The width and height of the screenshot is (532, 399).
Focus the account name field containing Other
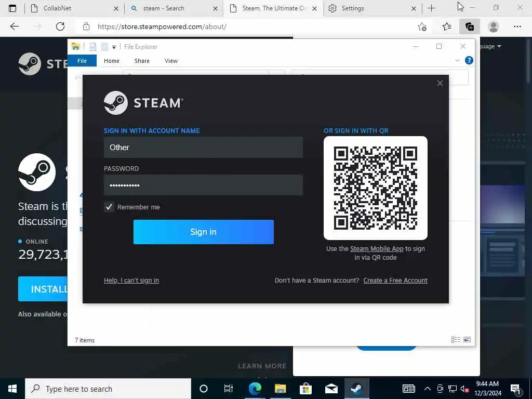click(x=203, y=147)
